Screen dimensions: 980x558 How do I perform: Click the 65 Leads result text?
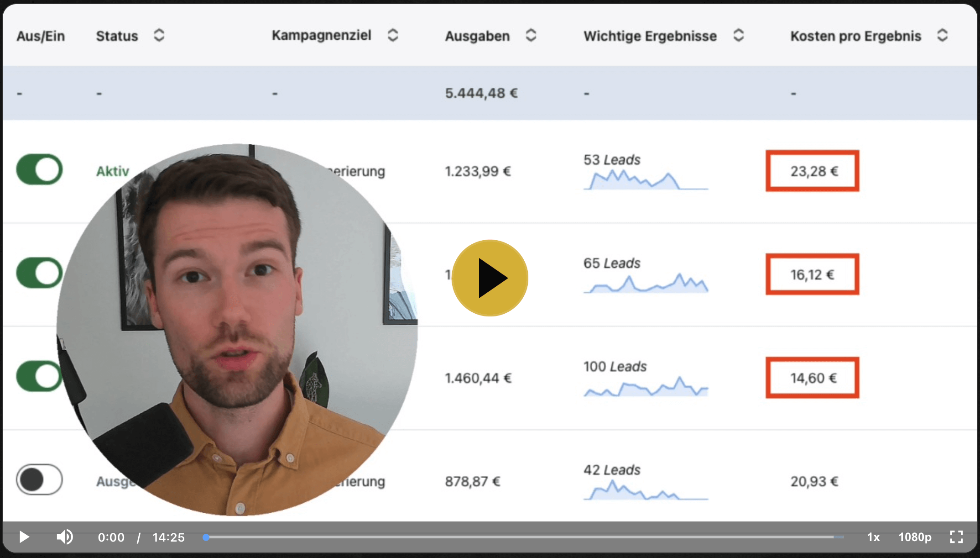(612, 263)
